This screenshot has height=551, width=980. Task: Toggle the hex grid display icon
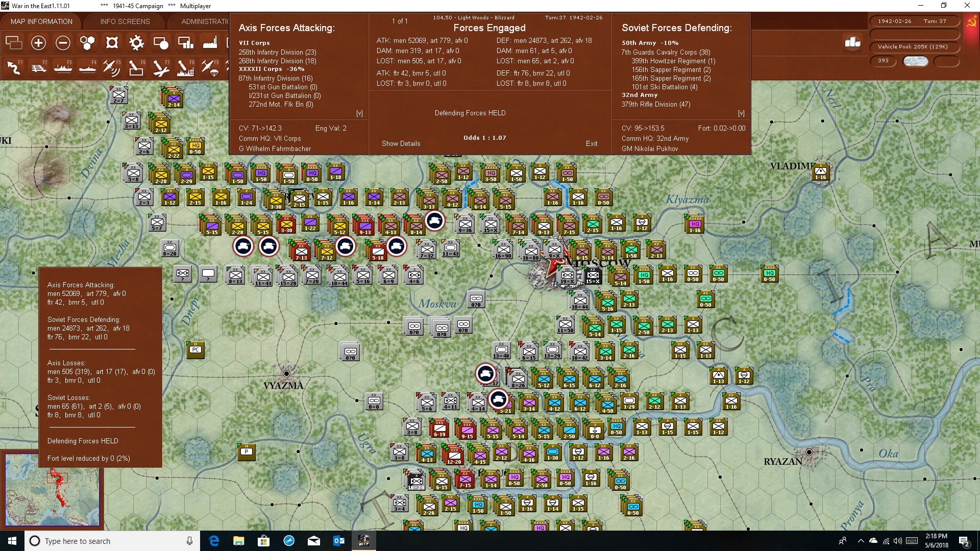point(87,43)
